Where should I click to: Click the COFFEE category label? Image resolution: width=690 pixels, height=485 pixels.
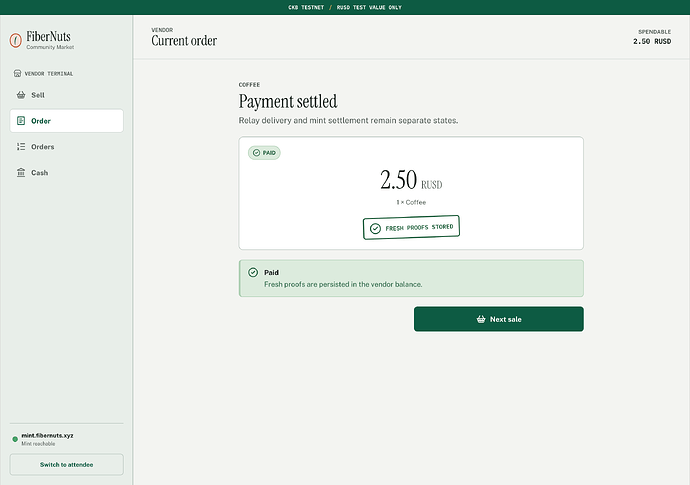tap(250, 85)
